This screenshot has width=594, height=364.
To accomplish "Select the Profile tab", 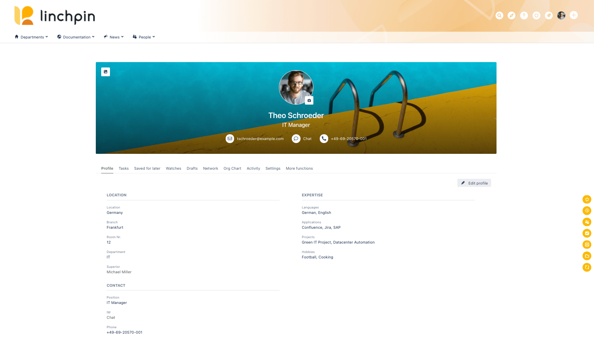I will pos(107,168).
